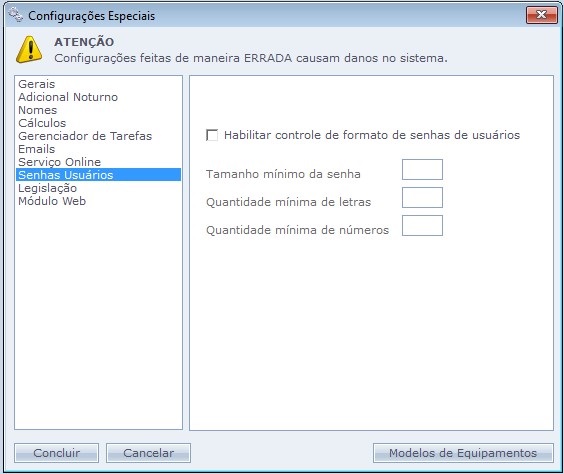Open Modelos de Equipamentos
The width and height of the screenshot is (564, 474).
[x=463, y=453]
